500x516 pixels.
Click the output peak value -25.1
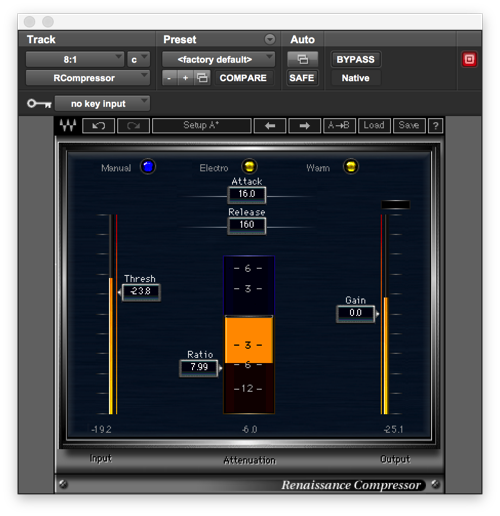click(394, 429)
